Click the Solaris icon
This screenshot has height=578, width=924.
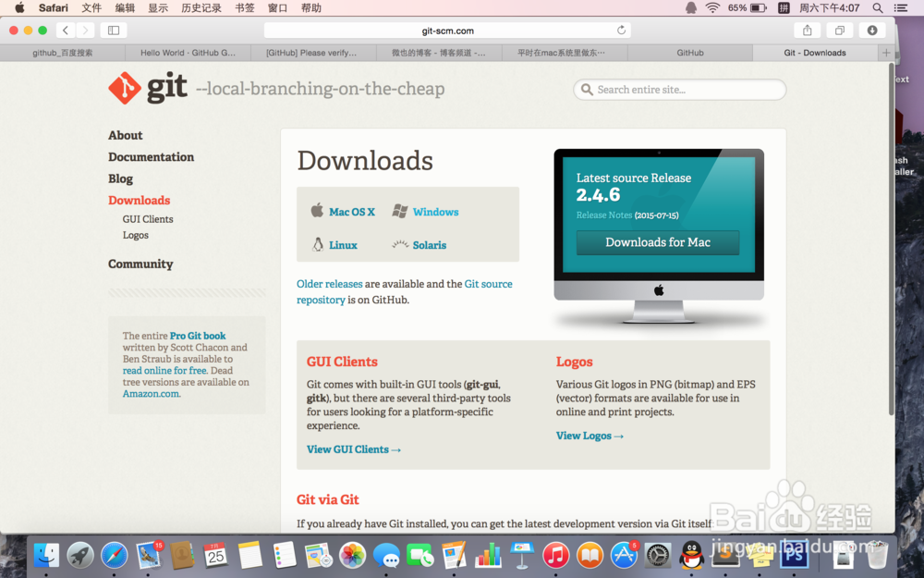[400, 244]
